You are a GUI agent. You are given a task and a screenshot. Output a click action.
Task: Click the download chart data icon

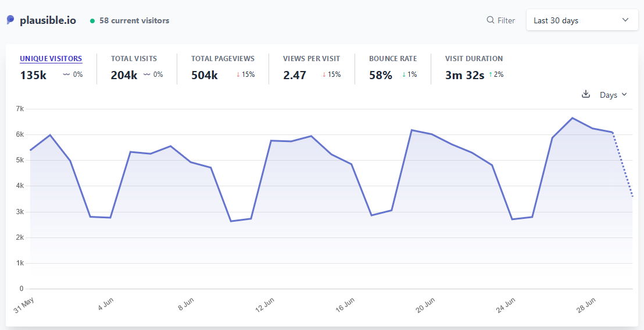[x=586, y=94]
